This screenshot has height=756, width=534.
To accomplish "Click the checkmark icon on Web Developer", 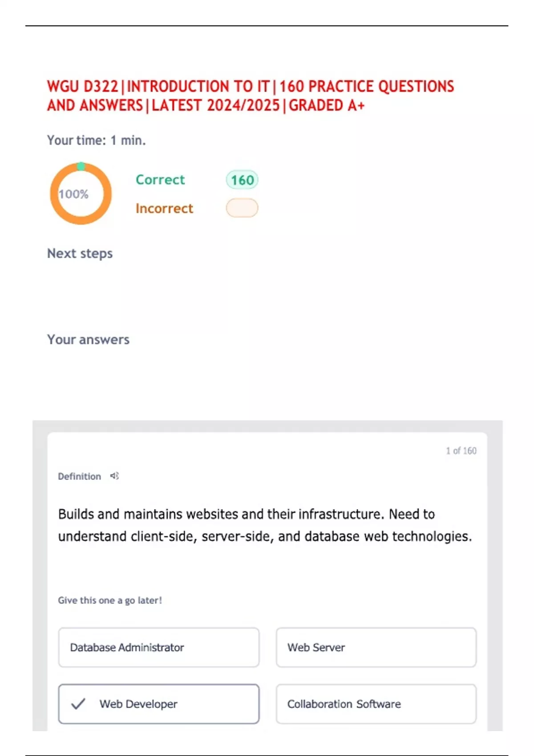I will [78, 704].
